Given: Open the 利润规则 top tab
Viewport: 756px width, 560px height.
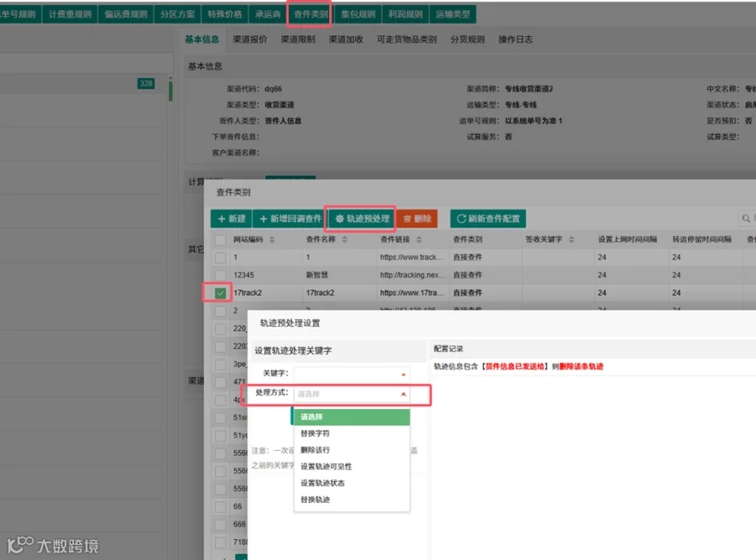Looking at the screenshot, I should click(x=406, y=14).
